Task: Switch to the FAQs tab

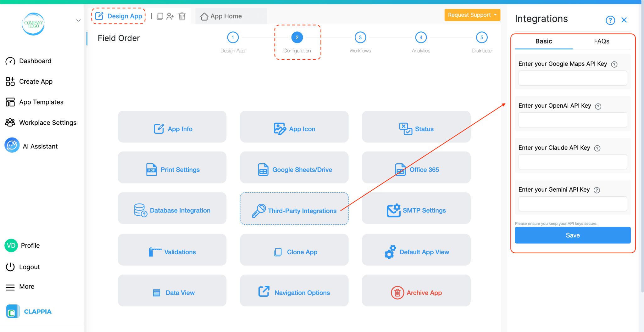Action: (601, 41)
